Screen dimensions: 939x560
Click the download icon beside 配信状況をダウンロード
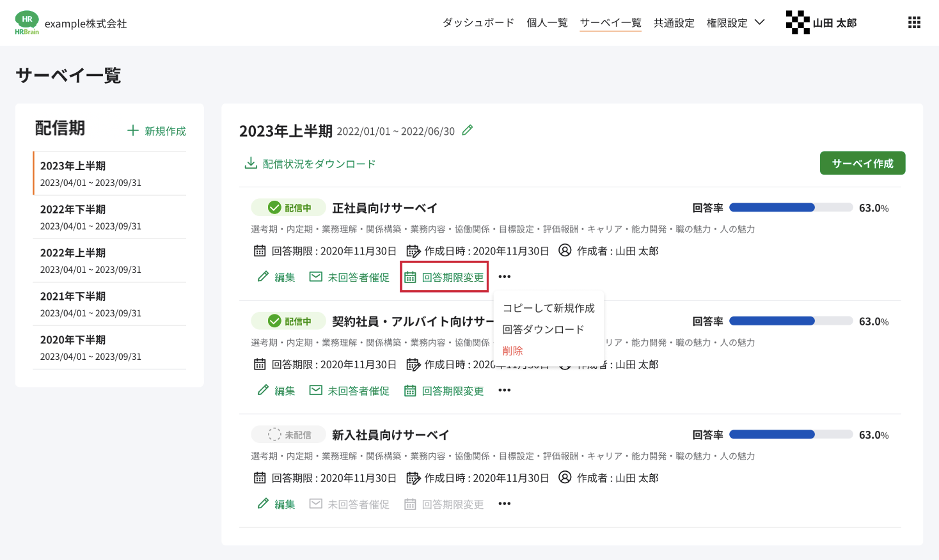[x=249, y=163]
